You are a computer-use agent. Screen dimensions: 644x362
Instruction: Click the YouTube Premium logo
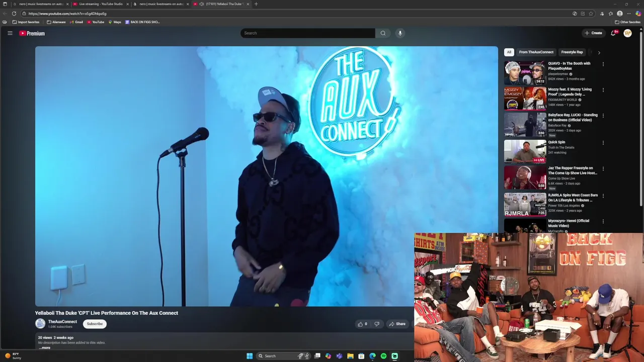32,33
